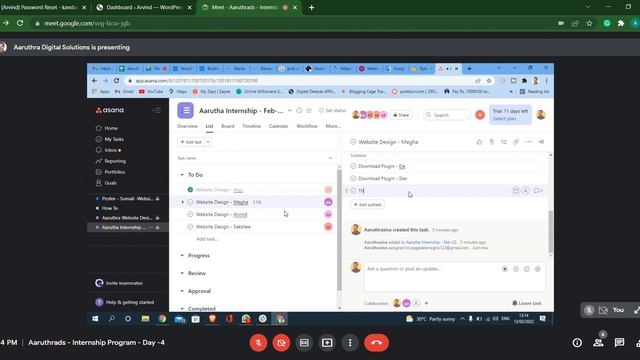Image resolution: width=640 pixels, height=360 pixels.
Task: Mark Website Design - Arvind complete
Action: click(190, 214)
